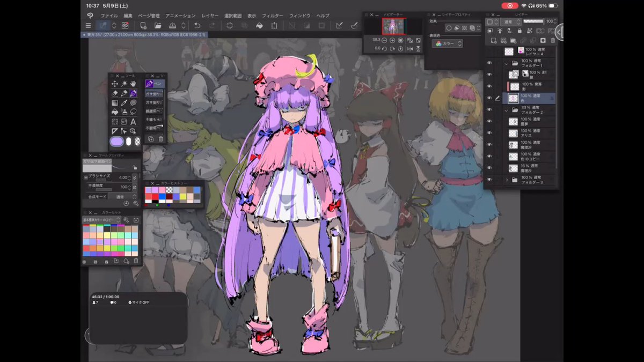
Task: Click the New document icon
Action: click(143, 25)
